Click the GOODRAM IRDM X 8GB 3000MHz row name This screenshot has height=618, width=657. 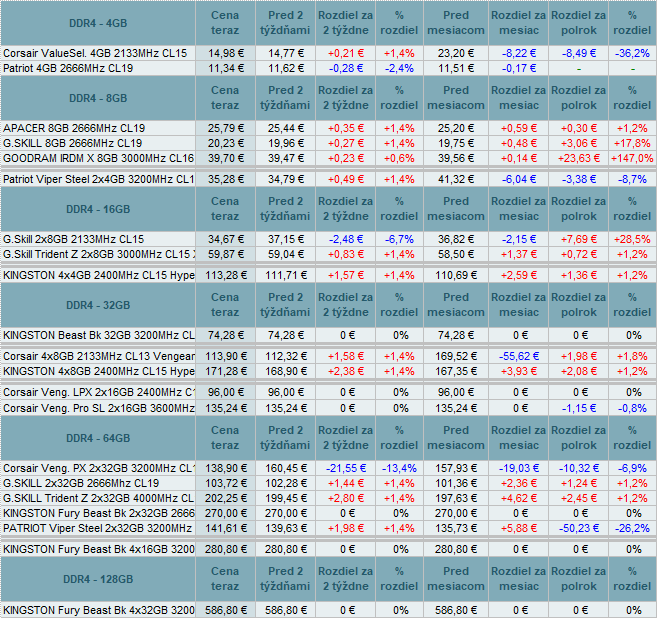click(98, 158)
